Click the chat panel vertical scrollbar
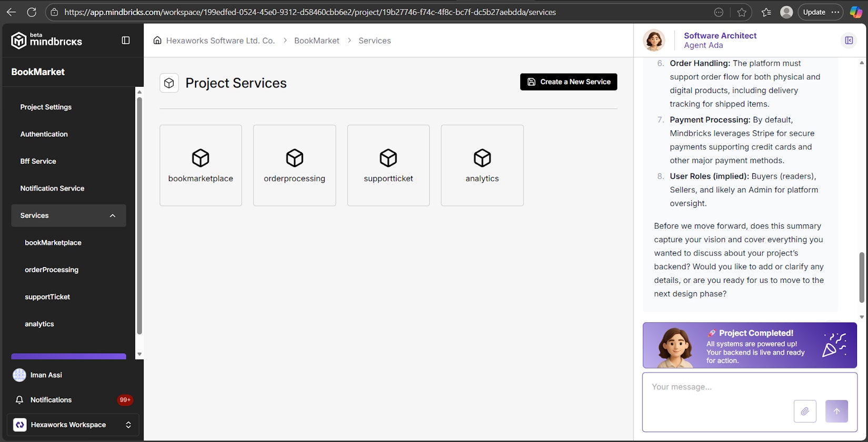Screen dimensions: 868x442 point(861,277)
